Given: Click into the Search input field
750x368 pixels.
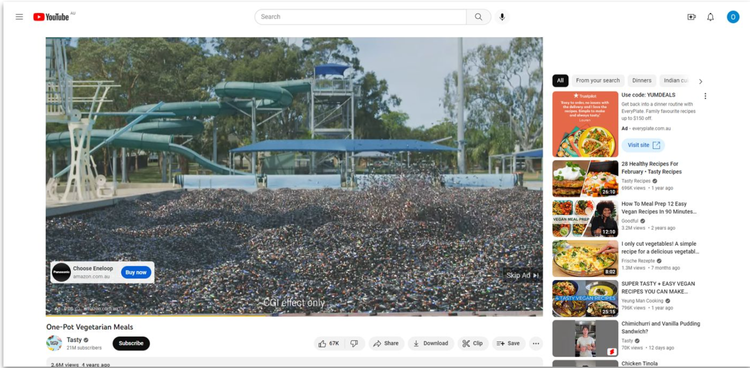Looking at the screenshot, I should (x=361, y=17).
